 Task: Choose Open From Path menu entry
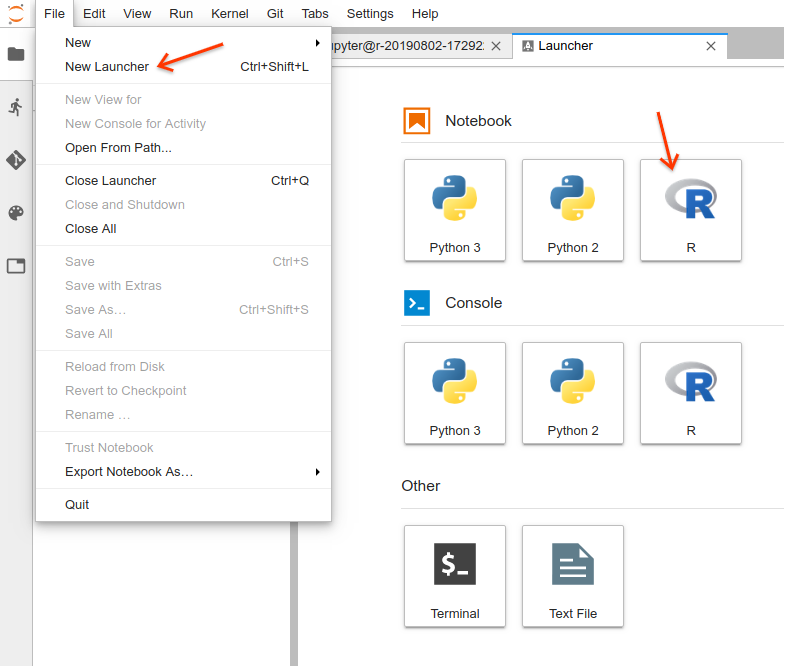tap(118, 148)
